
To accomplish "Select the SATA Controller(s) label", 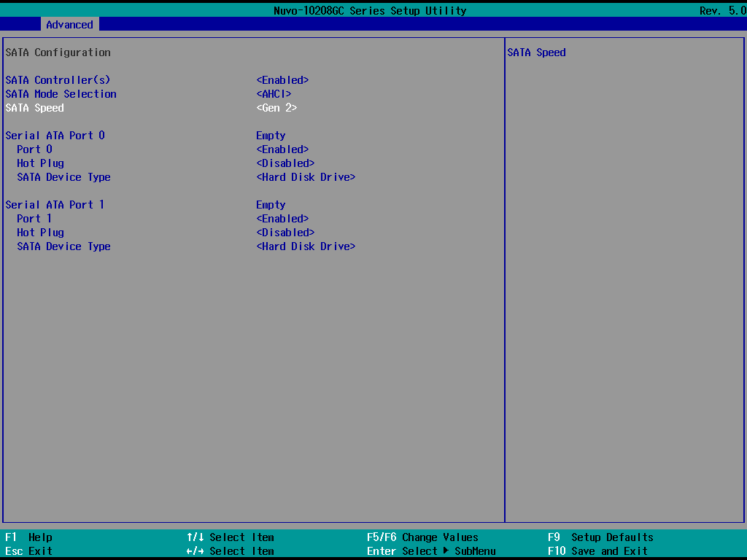I will pyautogui.click(x=58, y=80).
